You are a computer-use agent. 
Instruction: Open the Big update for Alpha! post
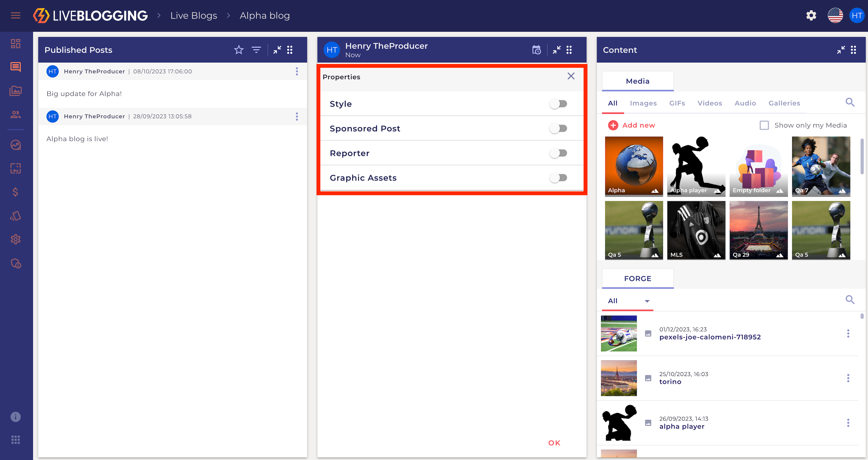[84, 94]
